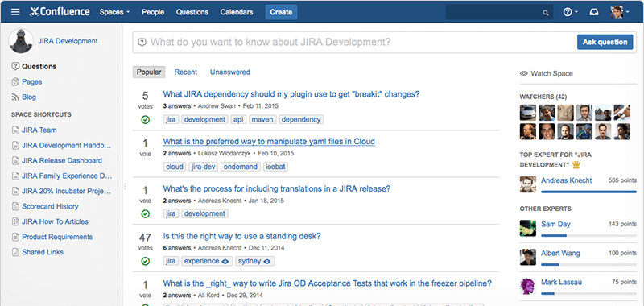Click the JIRA Development space title link
This screenshot has height=306, width=644.
68,41
